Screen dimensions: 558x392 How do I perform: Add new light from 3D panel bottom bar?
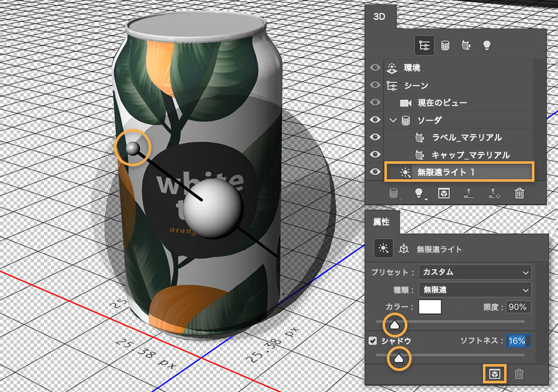click(x=419, y=194)
